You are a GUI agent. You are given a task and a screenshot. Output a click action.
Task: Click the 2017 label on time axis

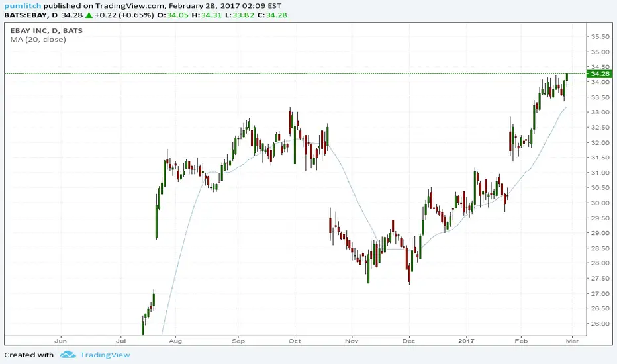pos(466,341)
